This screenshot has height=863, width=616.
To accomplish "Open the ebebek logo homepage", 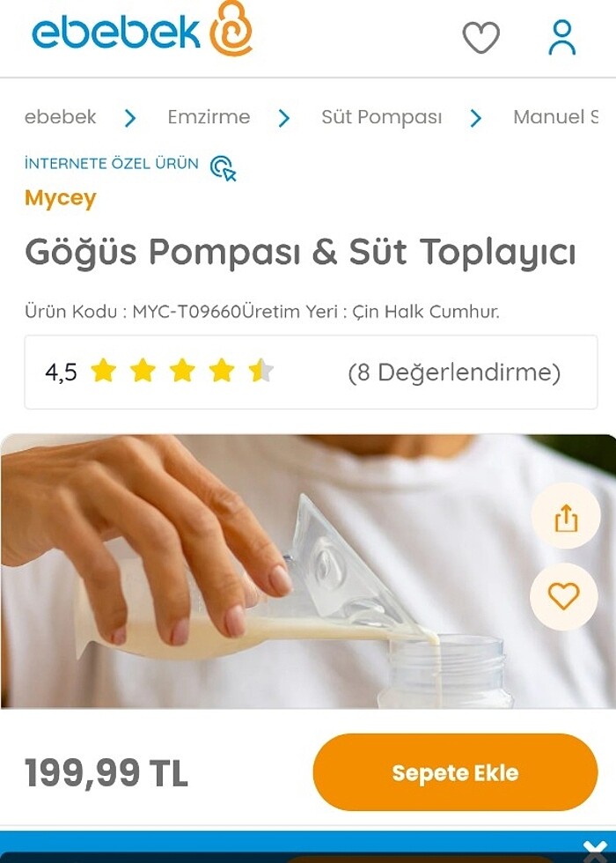I will pos(143,29).
